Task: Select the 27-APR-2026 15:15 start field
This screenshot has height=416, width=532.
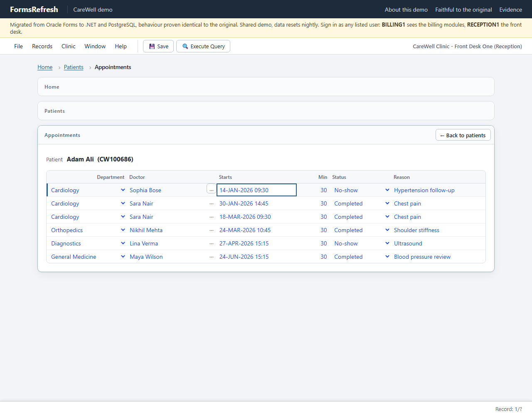Action: (x=256, y=243)
